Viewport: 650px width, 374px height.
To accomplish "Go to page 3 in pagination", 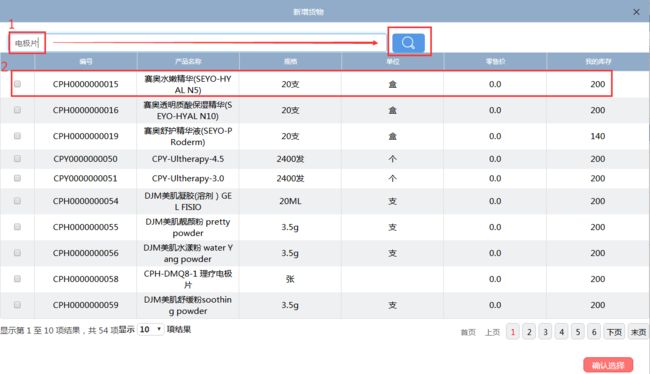I will point(546,332).
